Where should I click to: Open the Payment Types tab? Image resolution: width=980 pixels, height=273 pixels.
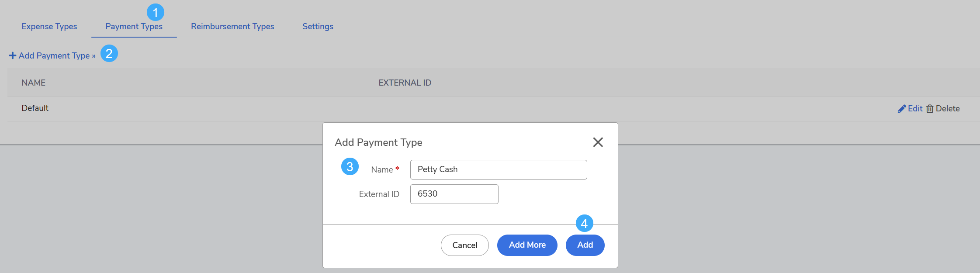134,26
